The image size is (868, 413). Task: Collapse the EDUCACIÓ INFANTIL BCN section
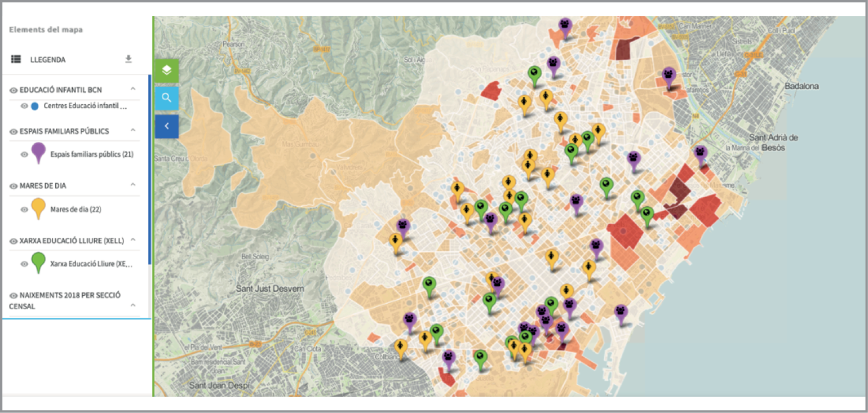tap(133, 89)
